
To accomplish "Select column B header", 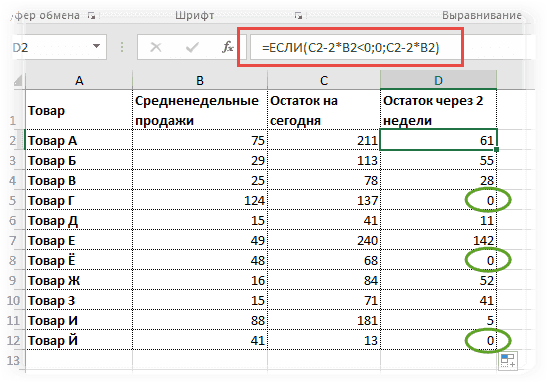I will click(200, 81).
